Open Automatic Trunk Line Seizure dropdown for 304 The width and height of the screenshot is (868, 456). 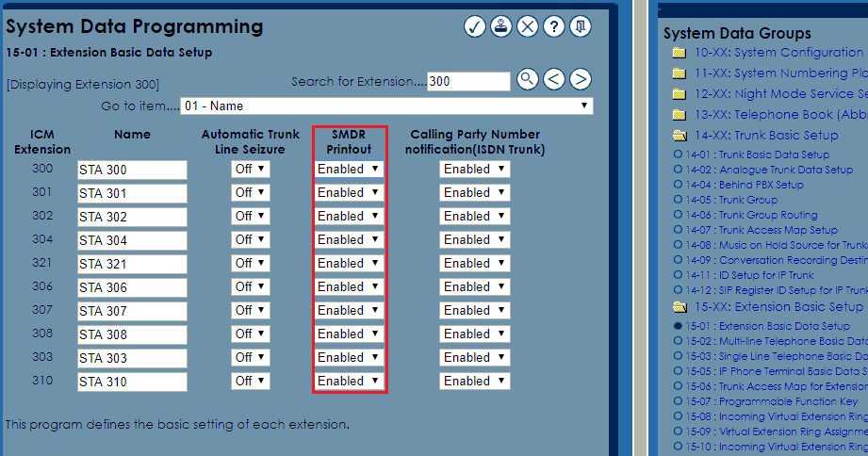click(251, 240)
